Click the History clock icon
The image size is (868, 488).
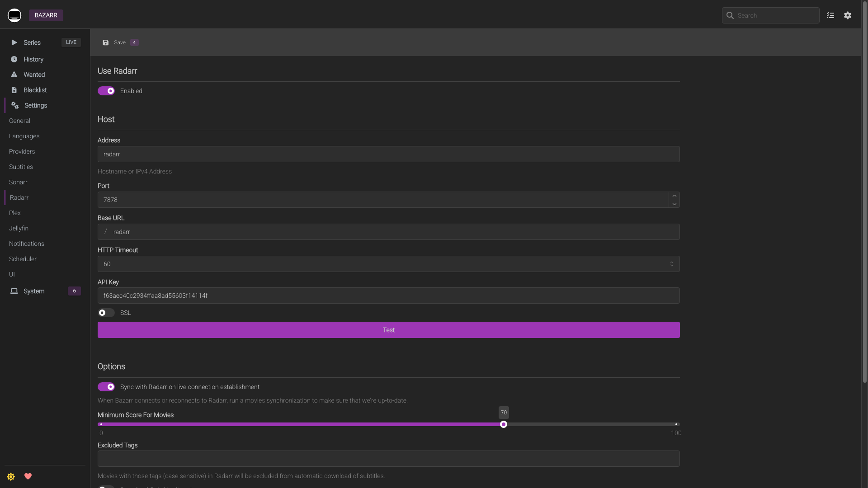point(14,59)
